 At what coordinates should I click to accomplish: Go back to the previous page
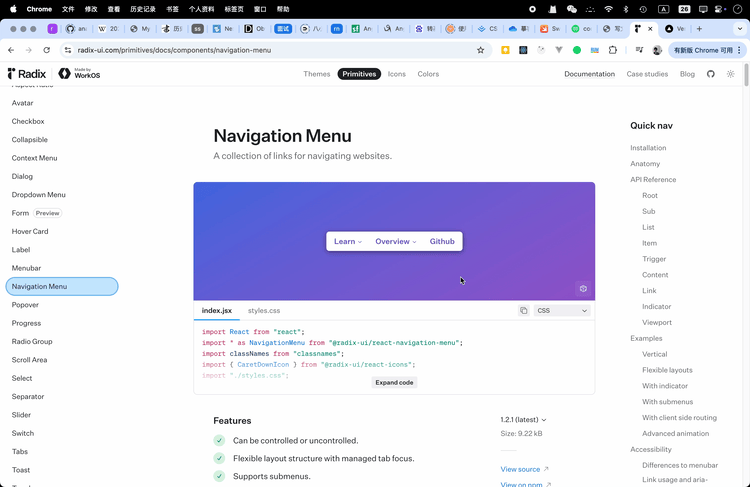(11, 50)
